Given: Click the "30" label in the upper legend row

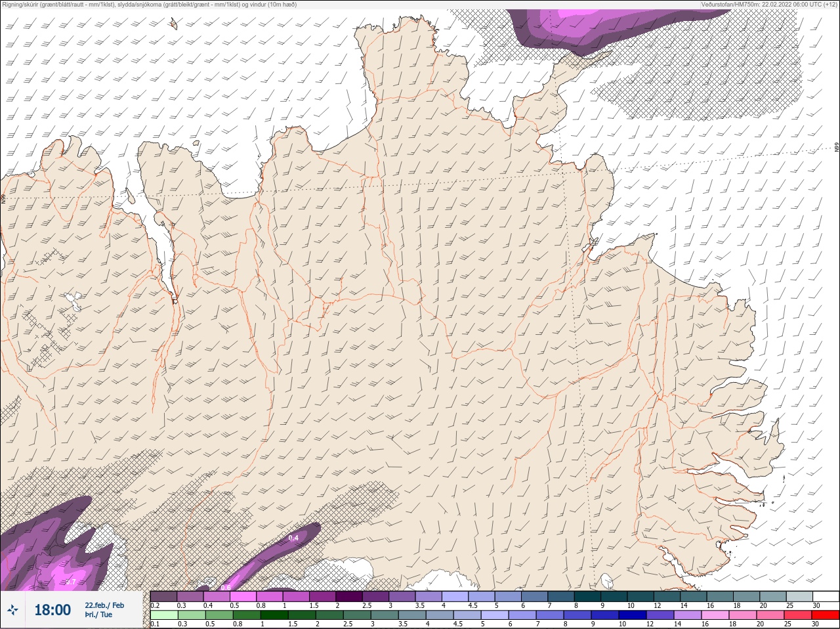Looking at the screenshot, I should pyautogui.click(x=817, y=605).
